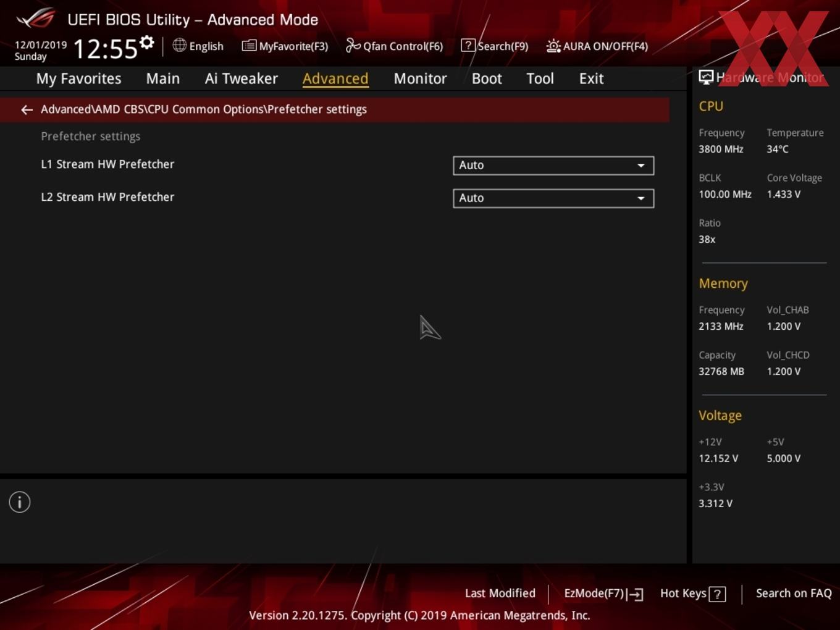Click the date 12/01/2019

41,45
